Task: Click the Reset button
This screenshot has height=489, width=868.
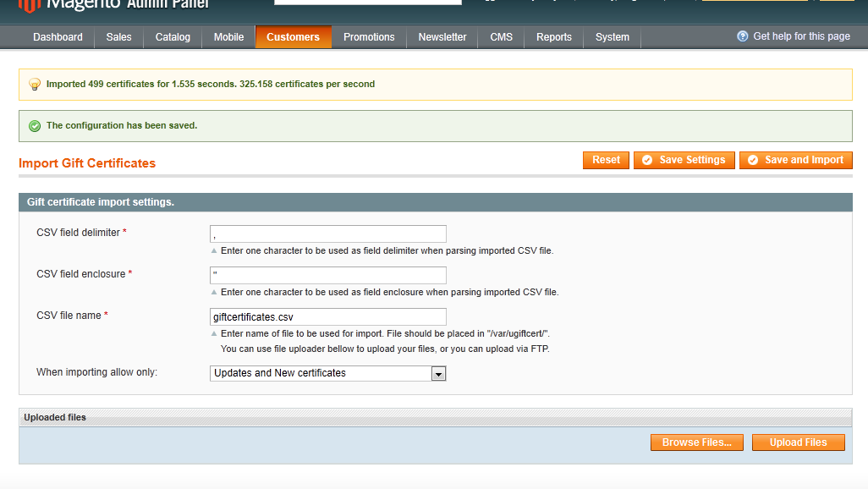Action: coord(606,160)
